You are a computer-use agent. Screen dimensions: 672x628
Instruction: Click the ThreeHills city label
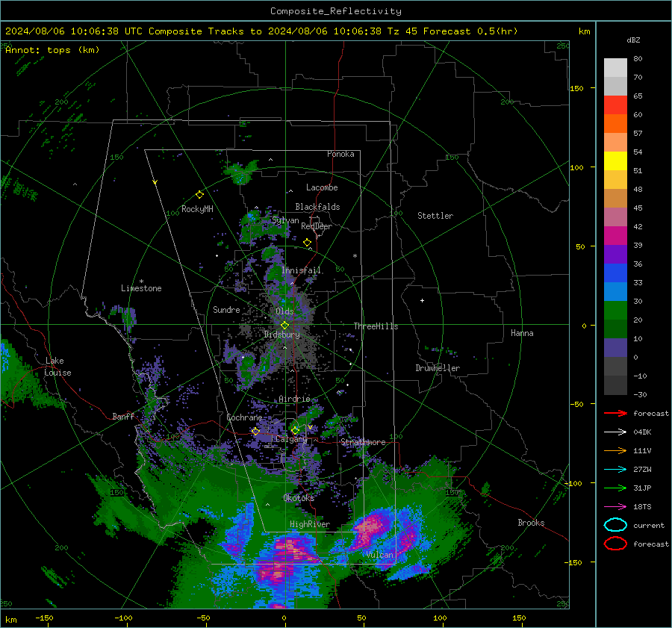[x=376, y=326]
